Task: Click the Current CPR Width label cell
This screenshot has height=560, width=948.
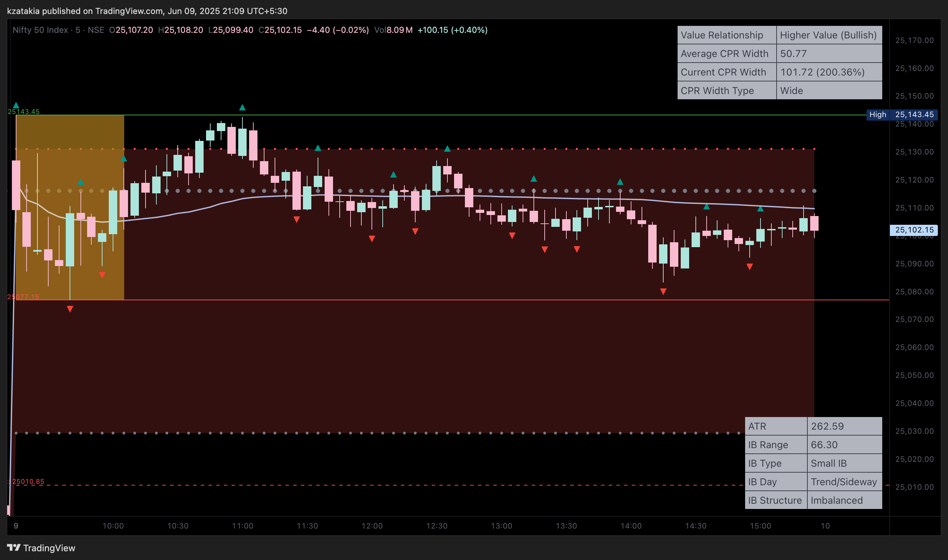Action: click(x=727, y=72)
